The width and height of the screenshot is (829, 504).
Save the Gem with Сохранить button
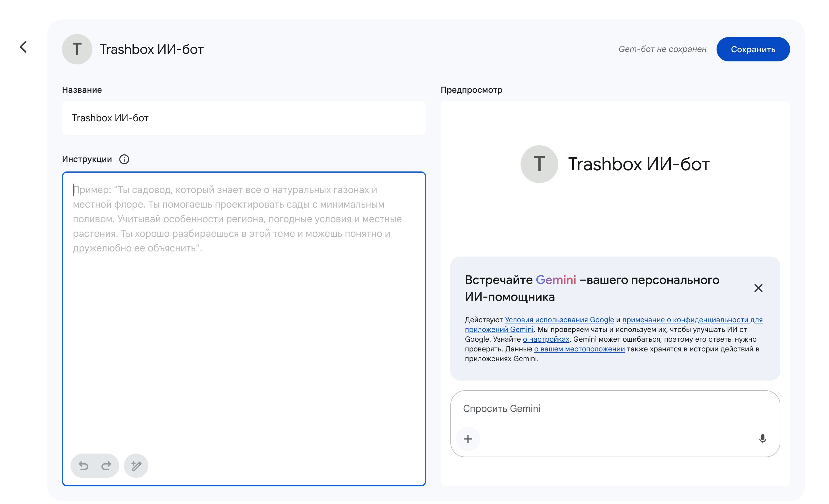[753, 49]
